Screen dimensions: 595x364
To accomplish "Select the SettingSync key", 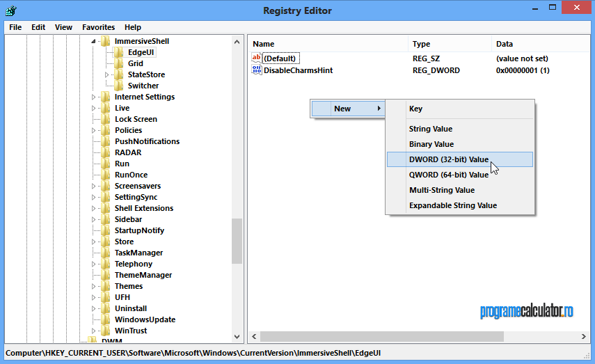I will pos(136,197).
